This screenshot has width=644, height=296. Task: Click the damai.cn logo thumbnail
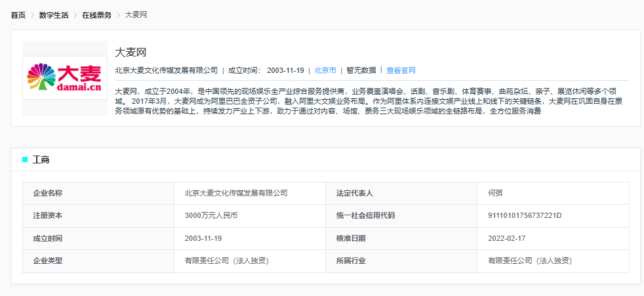pos(65,77)
